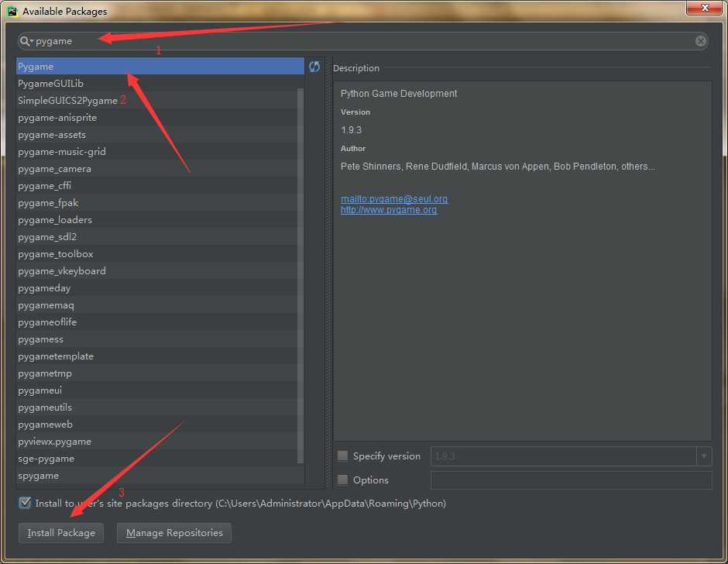Click the package list vertical scrollbar
Viewport: 728px width, 564px height.
tap(300, 275)
